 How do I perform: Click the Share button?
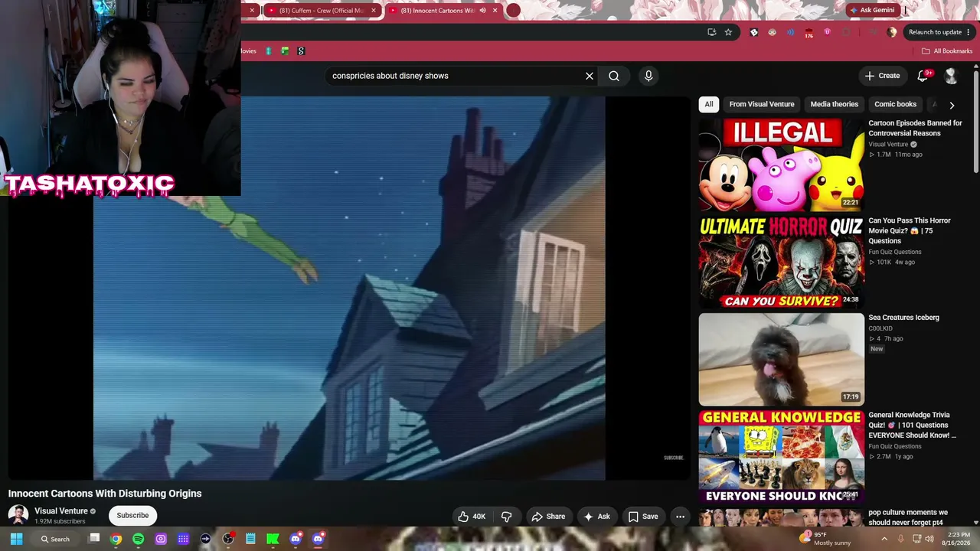pyautogui.click(x=549, y=517)
